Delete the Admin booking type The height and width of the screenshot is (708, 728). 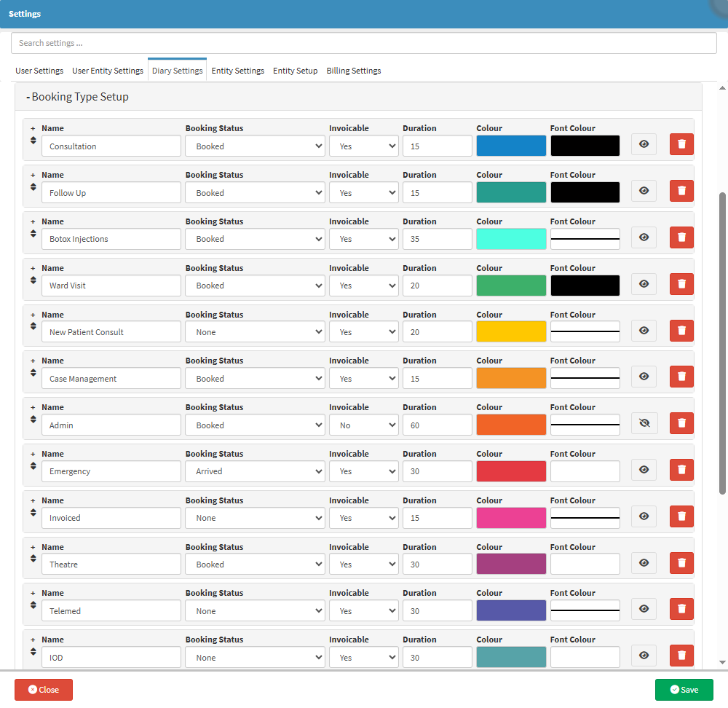(681, 422)
